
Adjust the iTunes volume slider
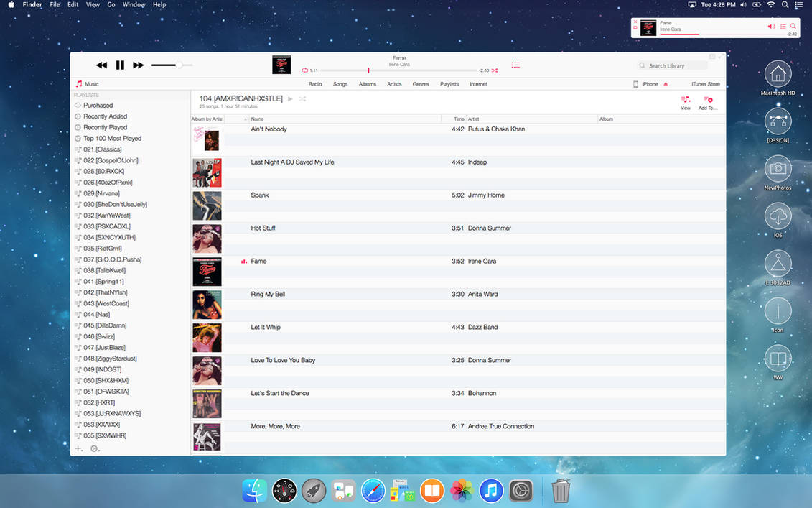point(172,65)
